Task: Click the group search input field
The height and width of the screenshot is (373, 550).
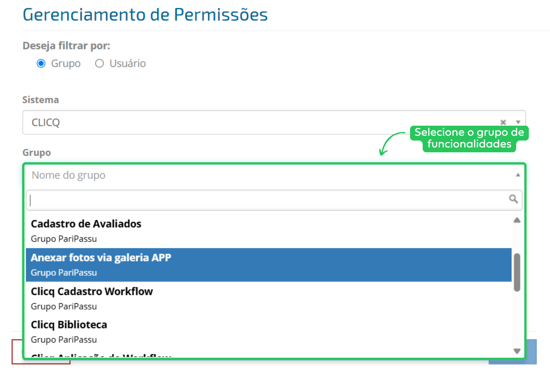Action: point(274,200)
